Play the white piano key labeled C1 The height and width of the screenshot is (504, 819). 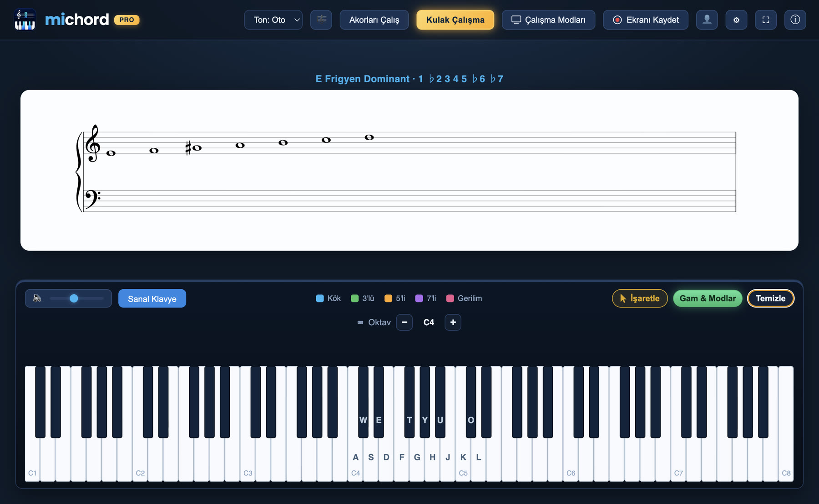[x=32, y=459]
